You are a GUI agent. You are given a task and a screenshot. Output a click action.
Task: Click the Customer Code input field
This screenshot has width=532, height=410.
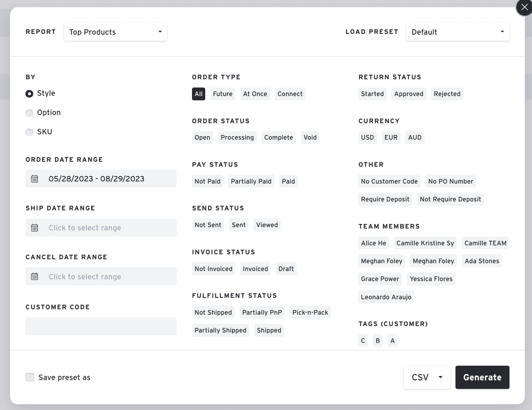pos(101,326)
